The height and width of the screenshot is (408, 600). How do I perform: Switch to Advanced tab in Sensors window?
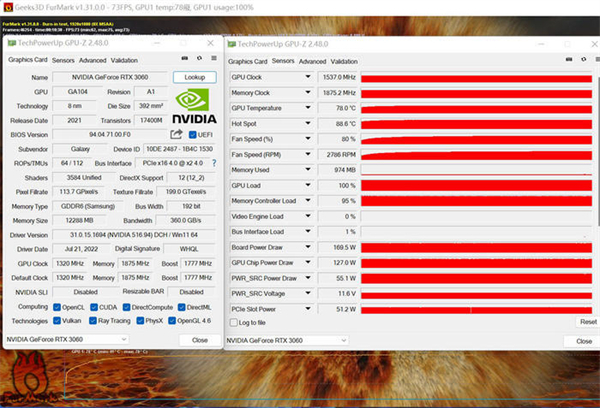point(312,62)
